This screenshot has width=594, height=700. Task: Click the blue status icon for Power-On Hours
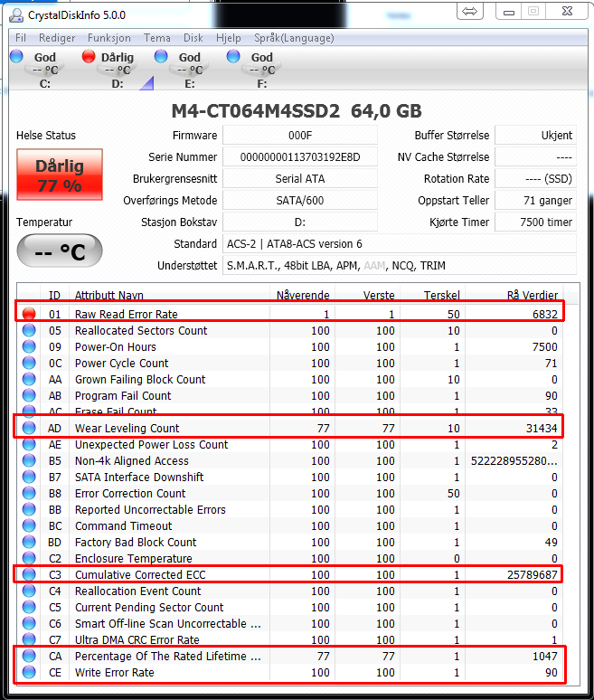pyautogui.click(x=29, y=347)
